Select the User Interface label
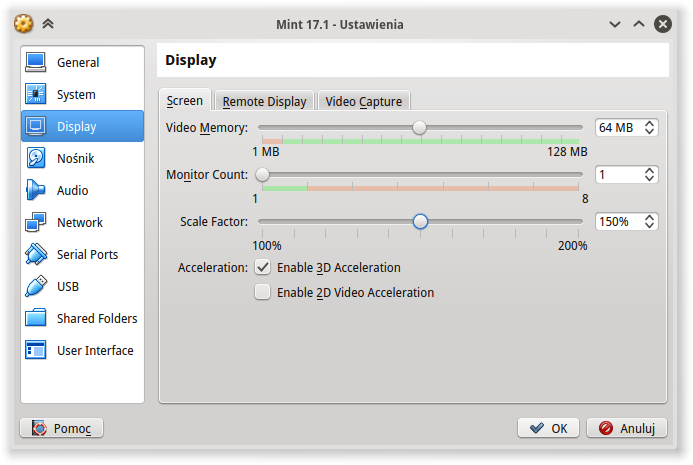The image size is (693, 465). [x=95, y=351]
